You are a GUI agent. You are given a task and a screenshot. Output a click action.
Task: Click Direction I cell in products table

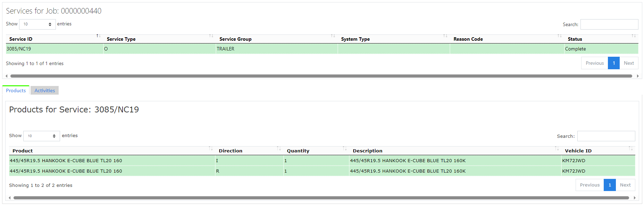click(x=249, y=160)
